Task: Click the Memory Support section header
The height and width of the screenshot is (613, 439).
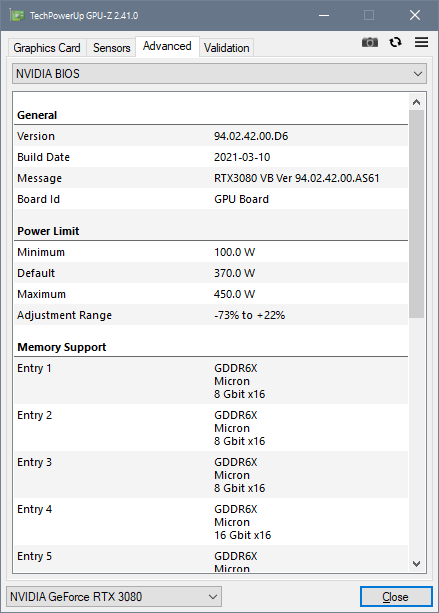Action: point(62,347)
